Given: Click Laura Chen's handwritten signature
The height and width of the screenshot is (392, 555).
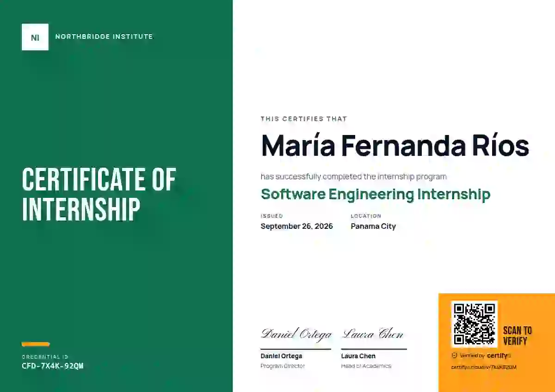Looking at the screenshot, I should pos(373,334).
